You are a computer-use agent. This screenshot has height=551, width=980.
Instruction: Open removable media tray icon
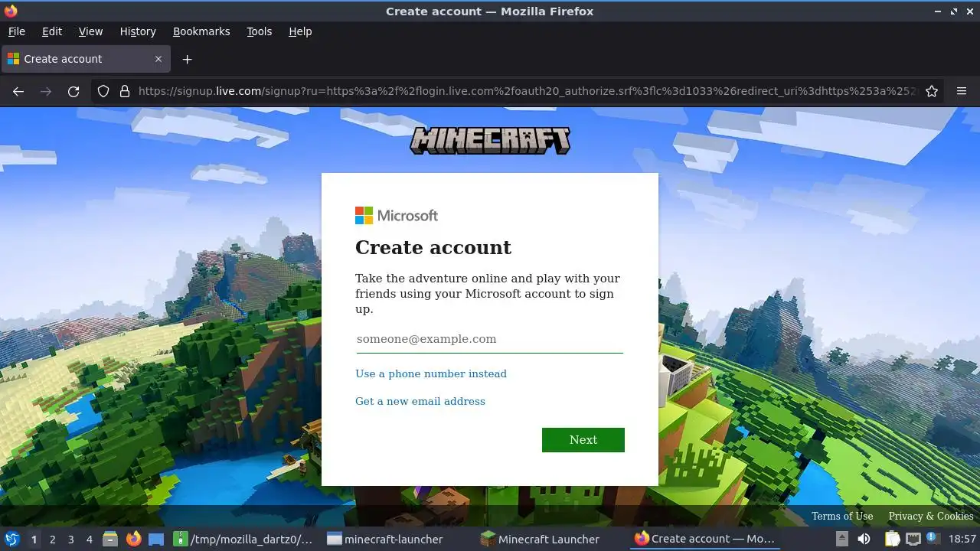[x=841, y=539]
